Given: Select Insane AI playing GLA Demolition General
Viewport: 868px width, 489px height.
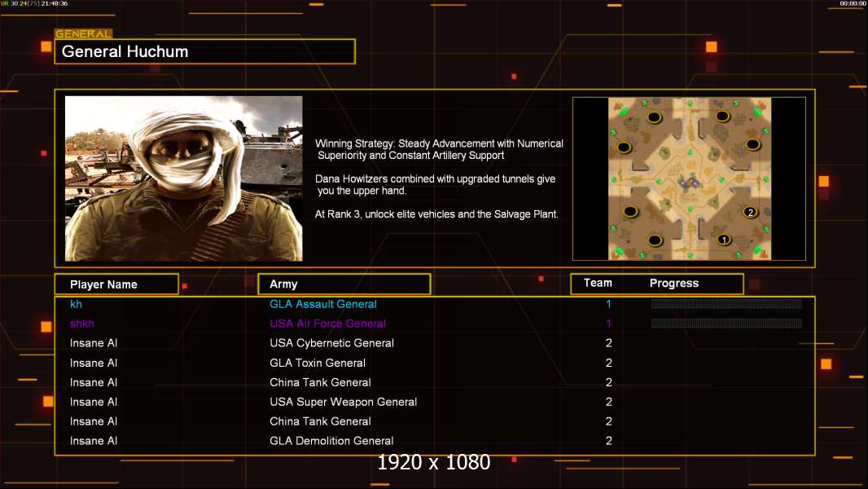Looking at the screenshot, I should pyautogui.click(x=94, y=441).
